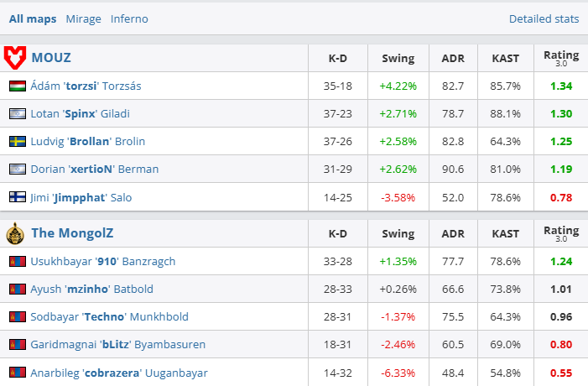Open The MongolZ team name link
The width and height of the screenshot is (588, 386).
pos(74,233)
